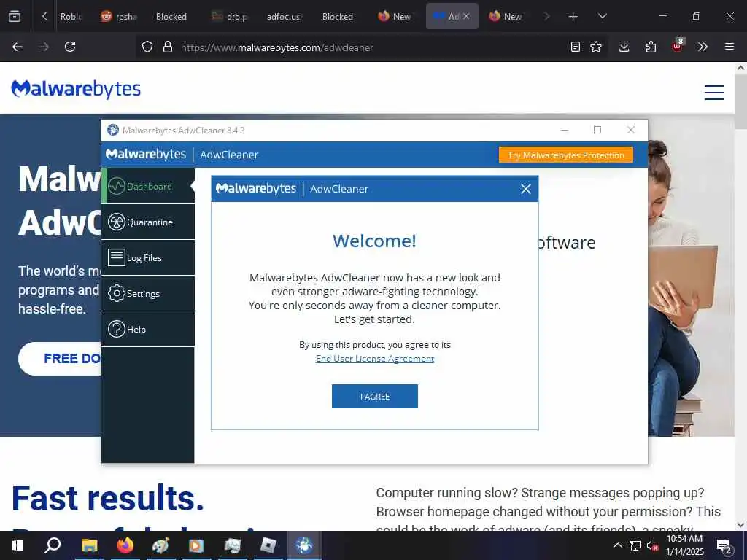Click Try Malwarebytes Protection button
Viewport: 747px width, 560px height.
[566, 155]
